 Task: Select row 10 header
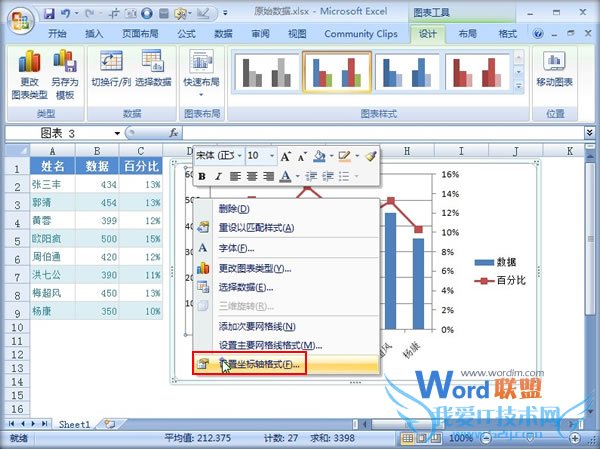pyautogui.click(x=17, y=328)
